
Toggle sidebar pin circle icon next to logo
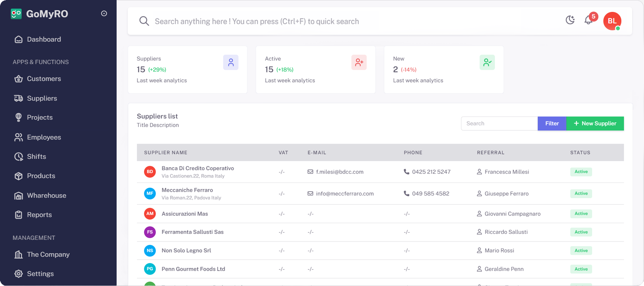pyautogui.click(x=104, y=13)
